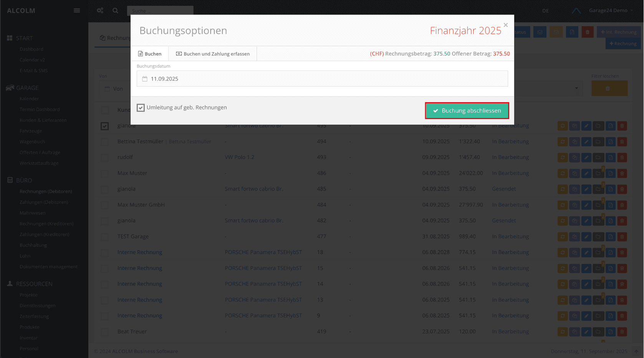Viewport: 644px width, 358px height.
Task: Click the red delete icon in rudolf row
Action: (622, 157)
